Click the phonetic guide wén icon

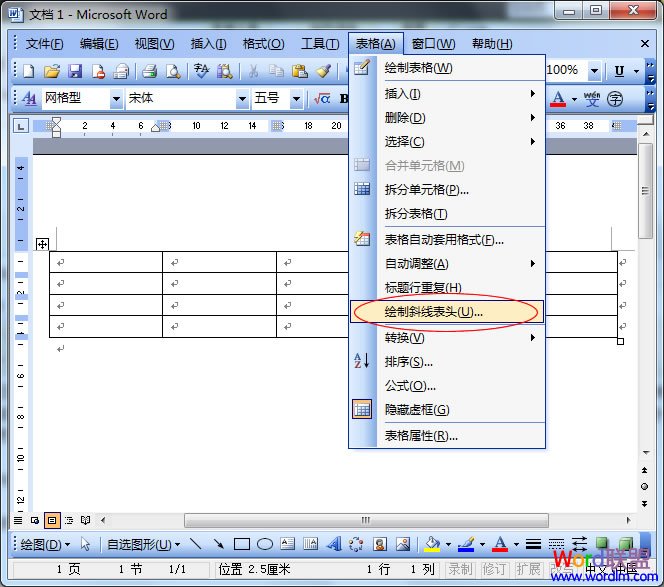point(592,99)
